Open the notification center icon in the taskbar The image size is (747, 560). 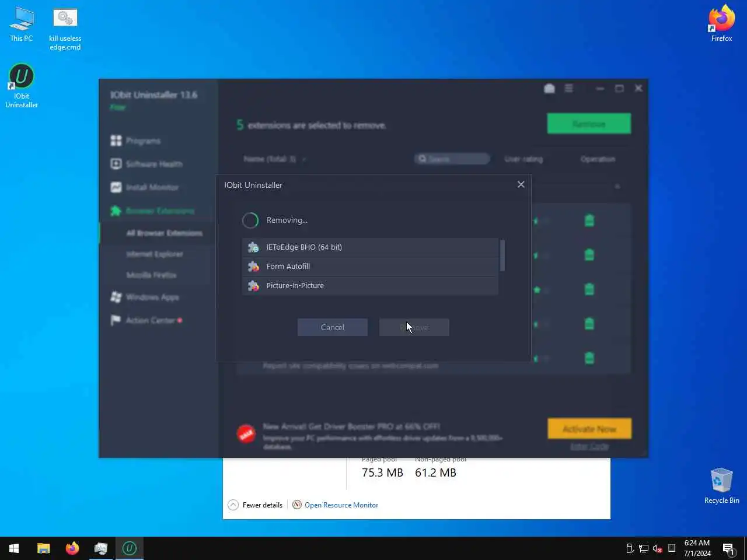pos(728,548)
